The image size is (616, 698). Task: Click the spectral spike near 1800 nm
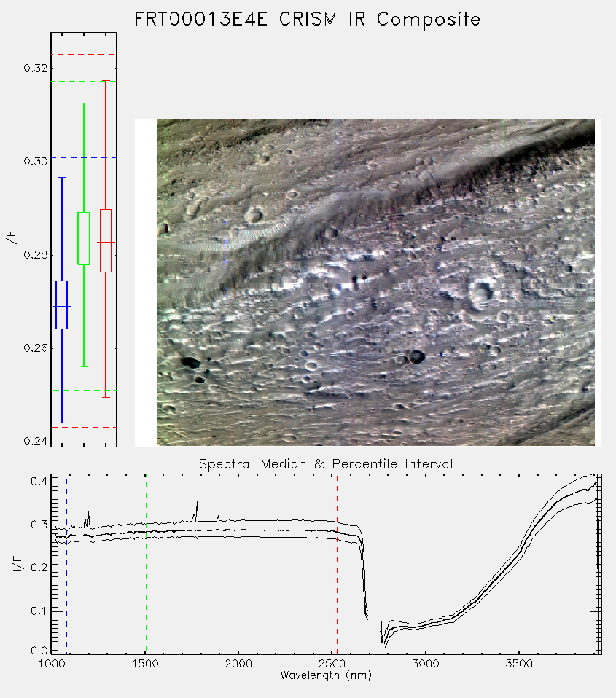pyautogui.click(x=196, y=511)
